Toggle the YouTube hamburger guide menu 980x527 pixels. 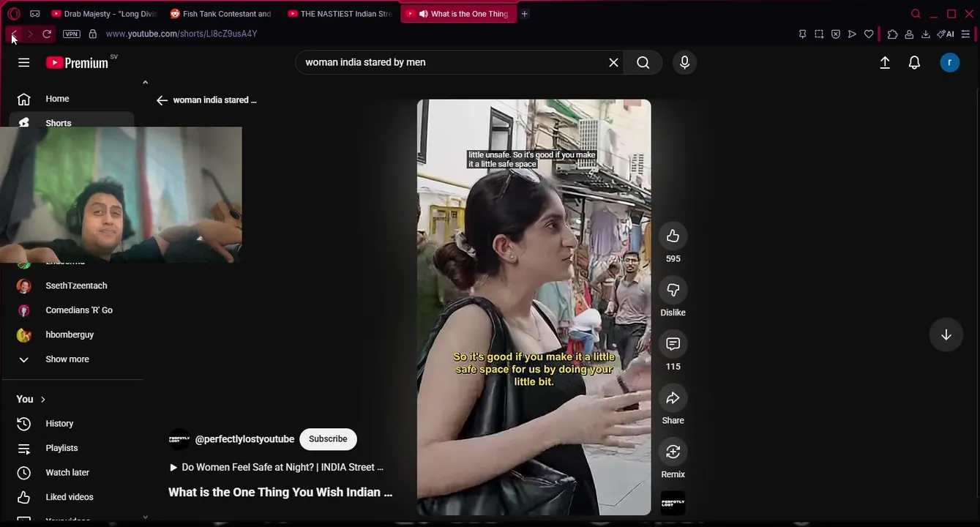coord(24,62)
